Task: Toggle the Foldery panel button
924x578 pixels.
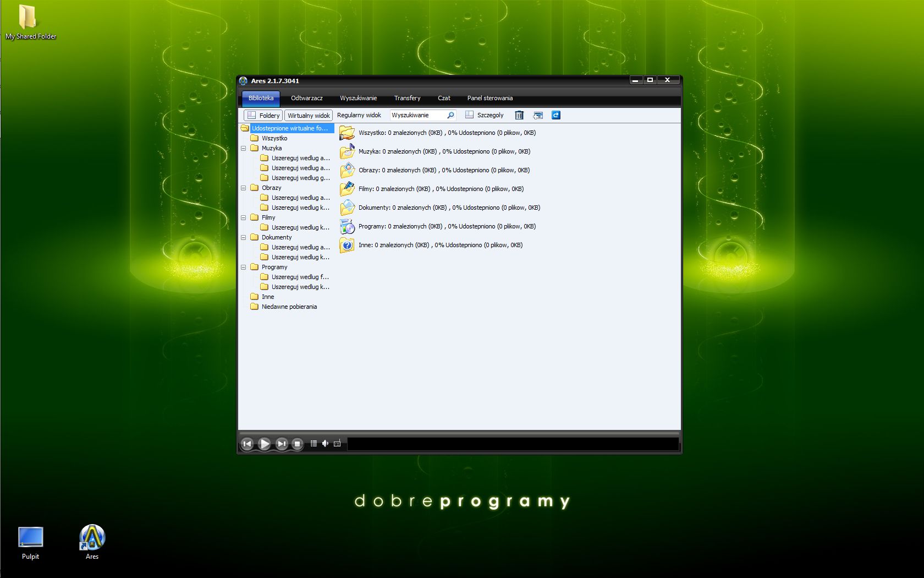Action: [263, 116]
